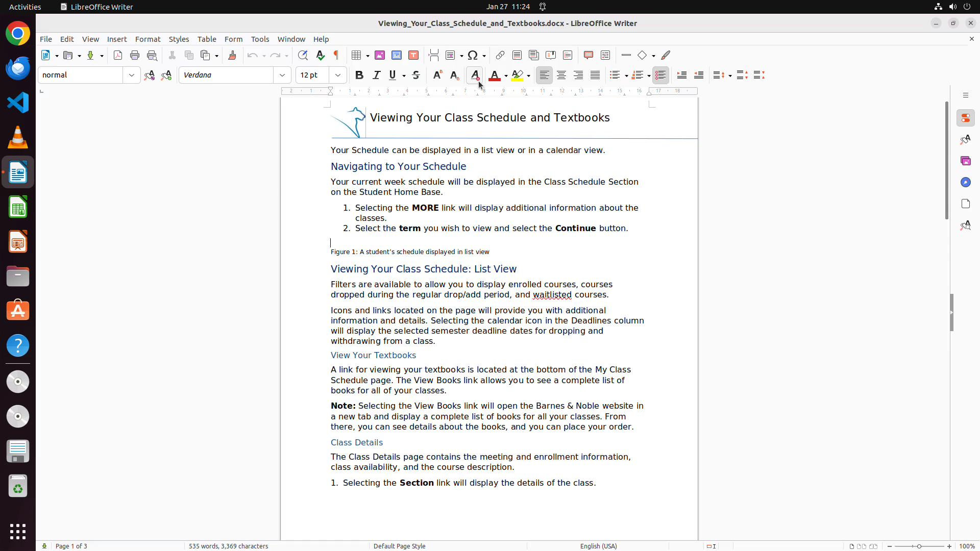Apply superscript formatting
The height and width of the screenshot is (551, 980).
coord(437,75)
